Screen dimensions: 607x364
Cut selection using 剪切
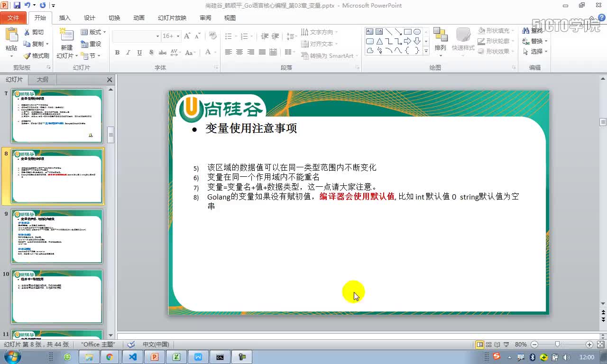(34, 32)
